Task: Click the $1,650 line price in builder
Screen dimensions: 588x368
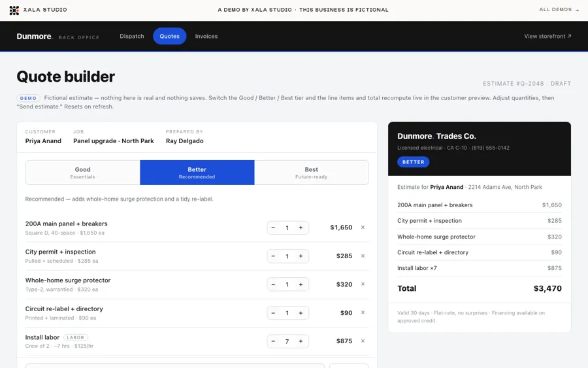Action: point(341,227)
